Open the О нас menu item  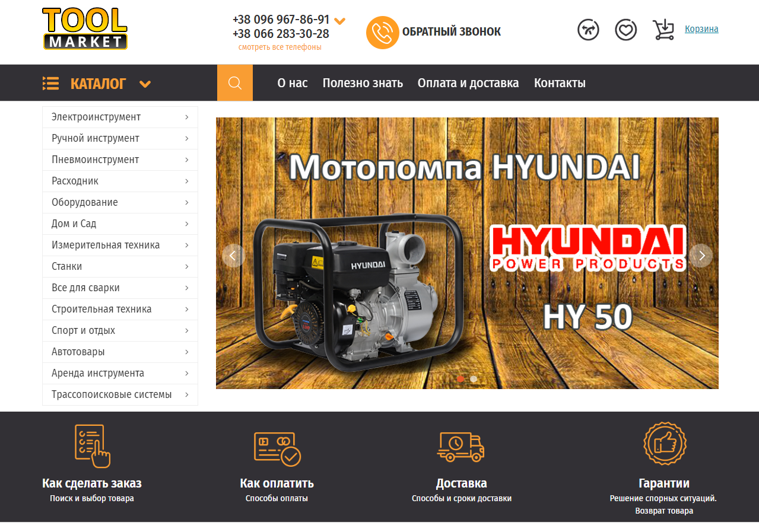tap(293, 83)
